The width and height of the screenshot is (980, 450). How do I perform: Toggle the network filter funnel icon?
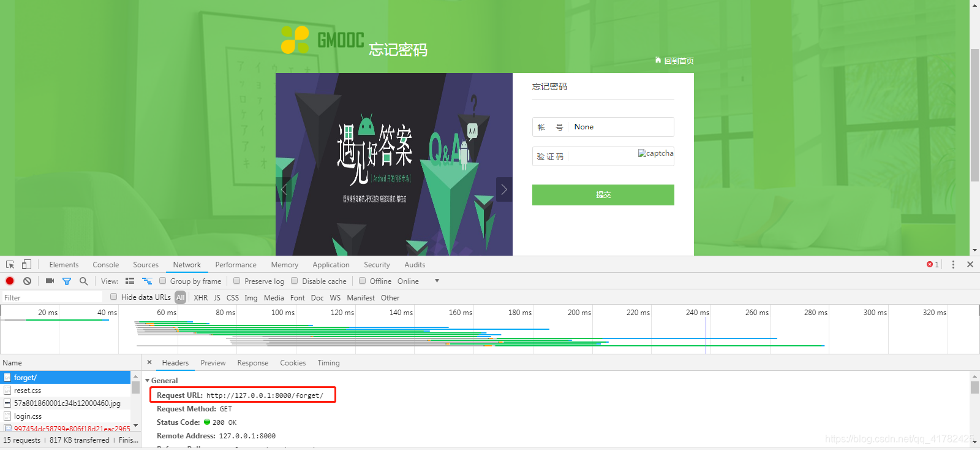coord(67,281)
